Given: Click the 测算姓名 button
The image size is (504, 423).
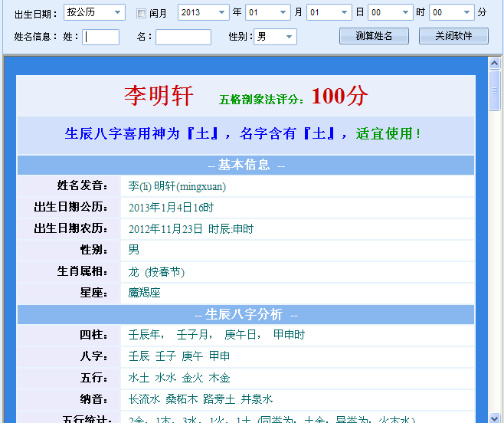Looking at the screenshot, I should tap(374, 36).
